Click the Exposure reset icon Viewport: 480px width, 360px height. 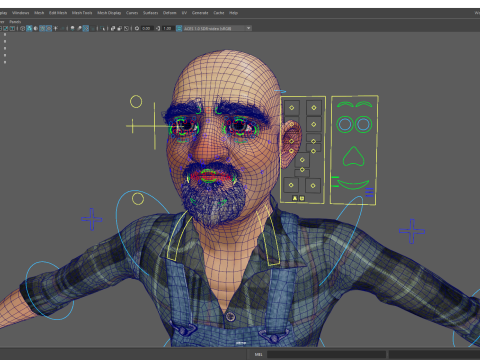(x=137, y=28)
